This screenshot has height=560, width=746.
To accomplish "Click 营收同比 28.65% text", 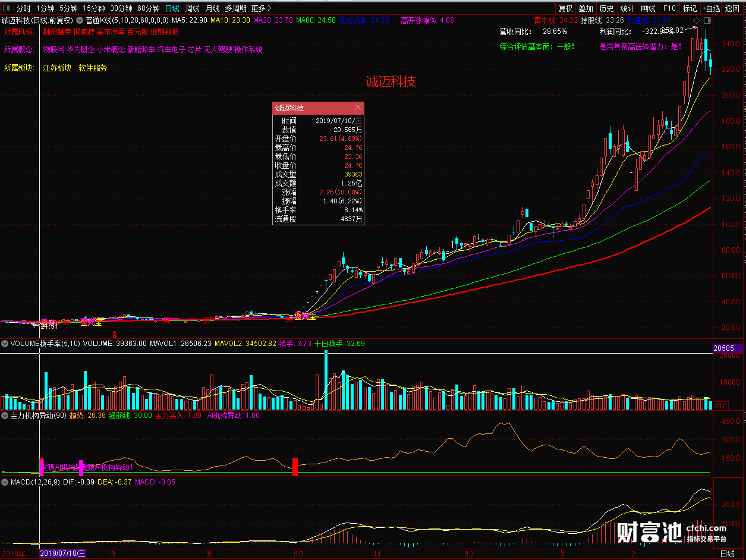I will coord(533,32).
